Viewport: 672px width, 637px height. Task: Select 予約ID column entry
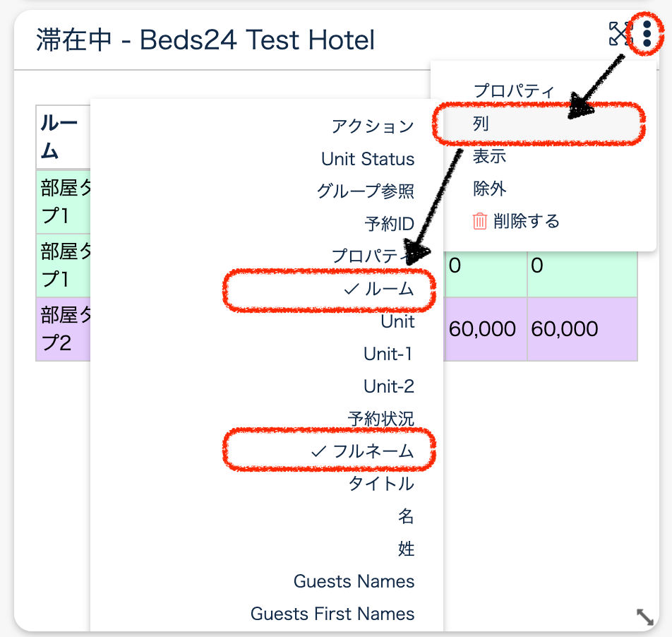[389, 225]
